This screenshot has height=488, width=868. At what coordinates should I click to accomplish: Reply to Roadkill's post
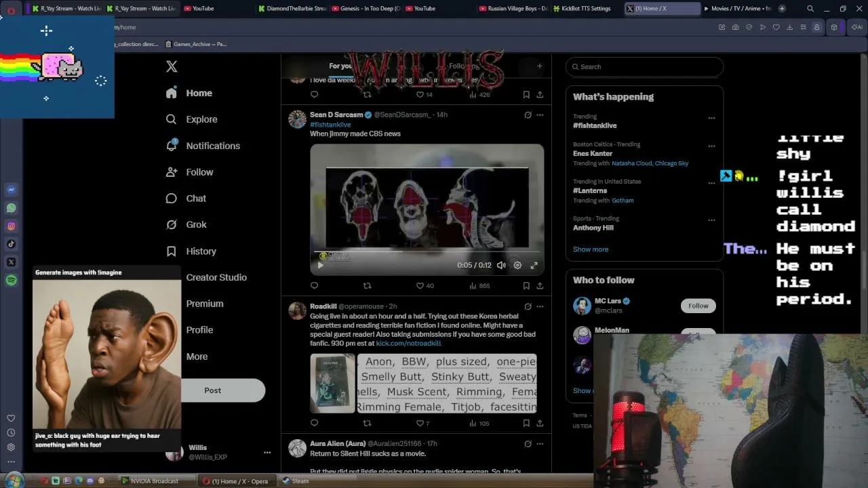[x=314, y=423]
